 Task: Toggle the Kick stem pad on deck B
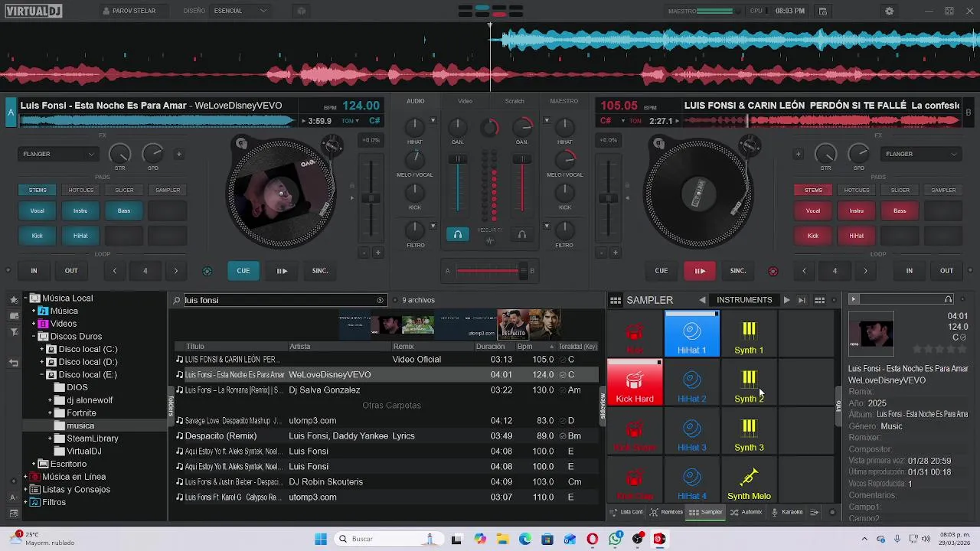coord(813,236)
